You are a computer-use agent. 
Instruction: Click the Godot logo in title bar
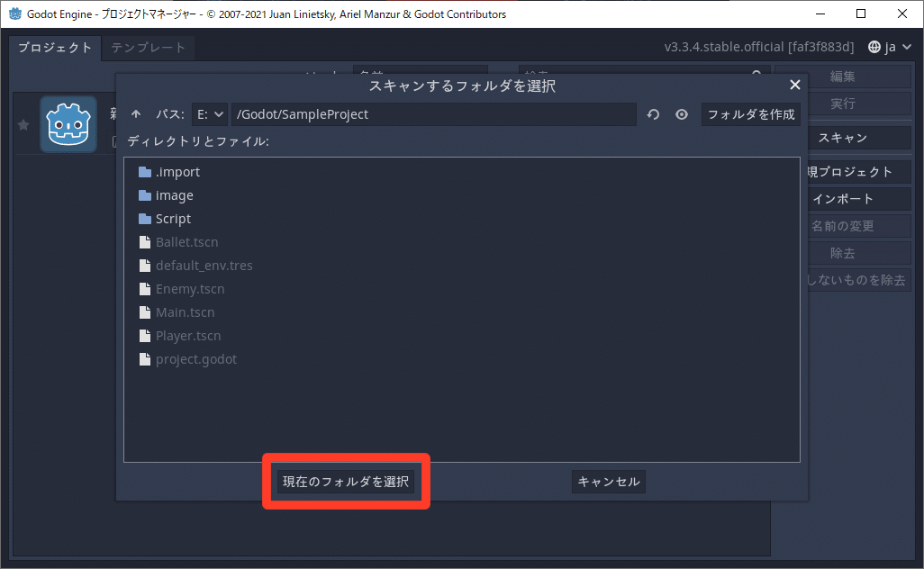click(14, 14)
